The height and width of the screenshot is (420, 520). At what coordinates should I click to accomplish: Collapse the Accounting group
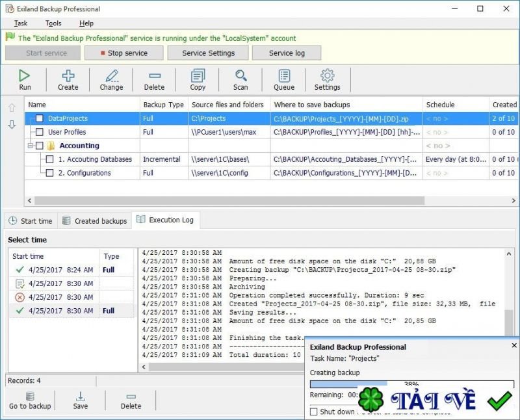[31, 146]
